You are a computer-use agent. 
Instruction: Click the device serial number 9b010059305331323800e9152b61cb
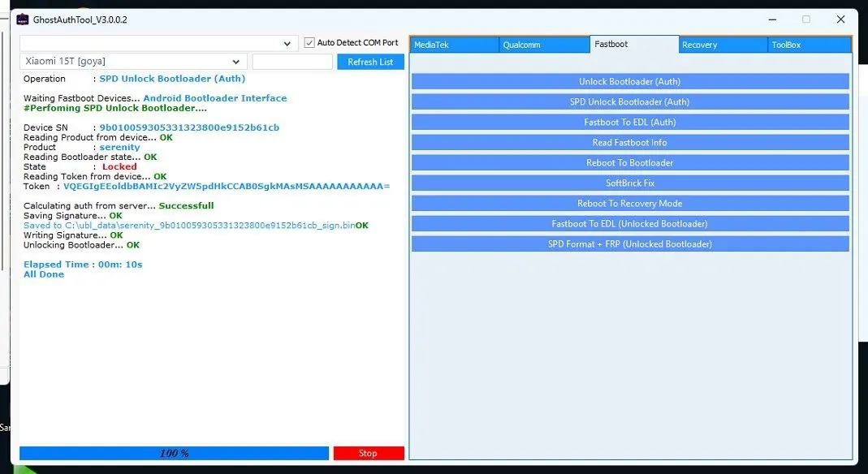pos(189,127)
